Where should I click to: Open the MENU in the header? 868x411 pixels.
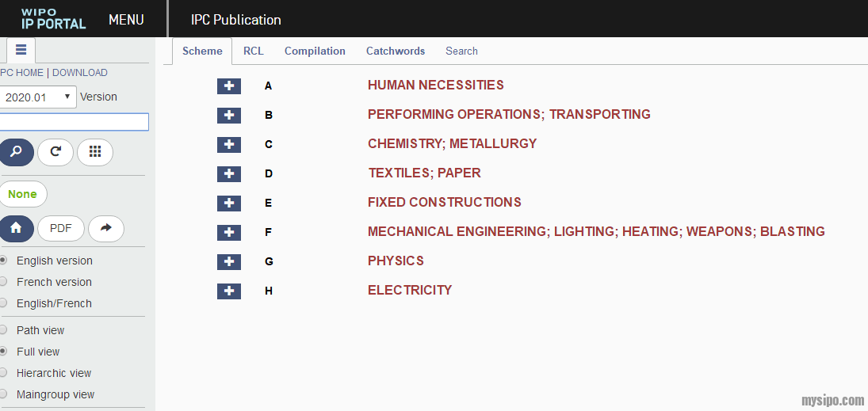coord(126,20)
